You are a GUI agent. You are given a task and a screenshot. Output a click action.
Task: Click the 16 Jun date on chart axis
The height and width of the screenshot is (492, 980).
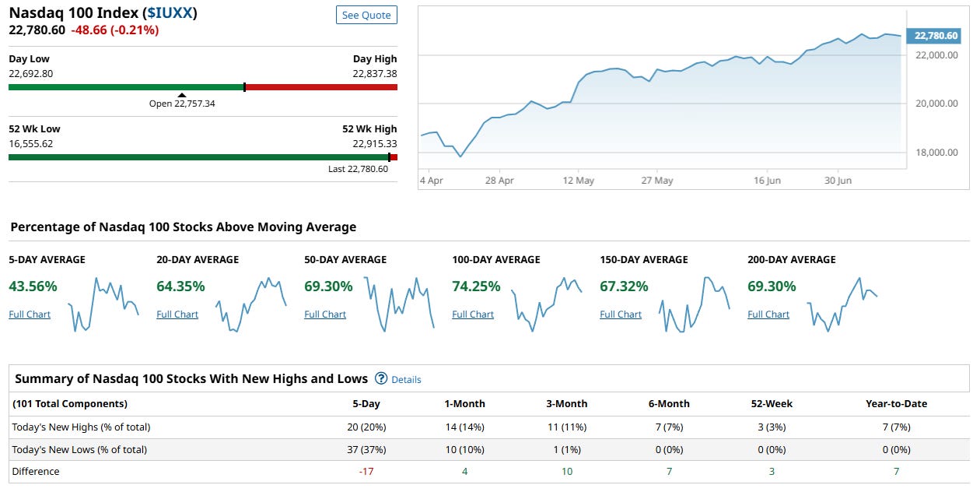(x=768, y=181)
